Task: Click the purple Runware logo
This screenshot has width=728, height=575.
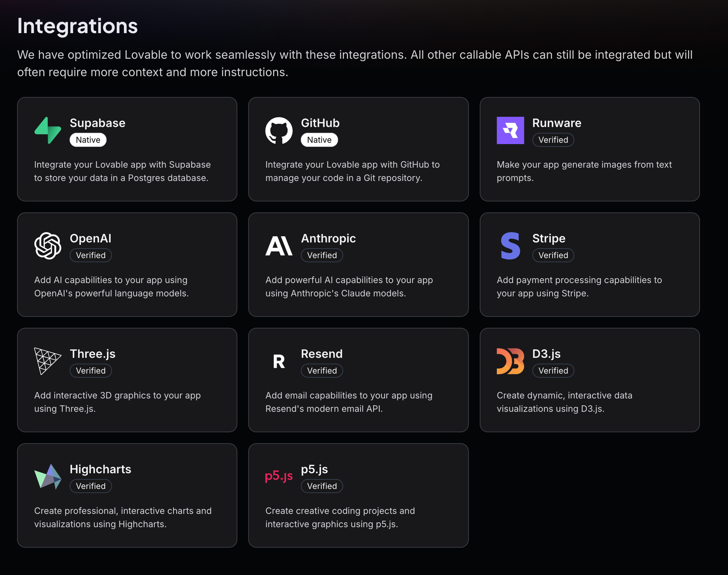Action: 510,130
